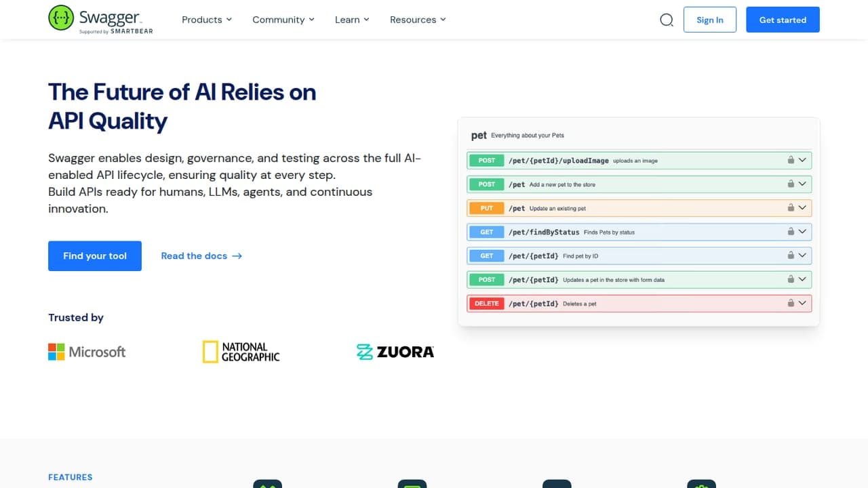Click the "Update an existing pet" text
The image size is (868, 488).
(557, 209)
